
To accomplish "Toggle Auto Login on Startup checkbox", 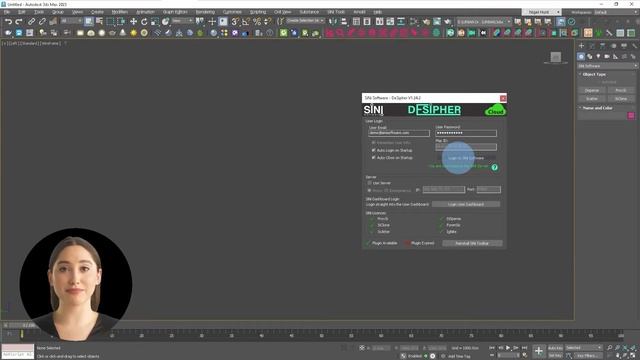I will coord(373,150).
